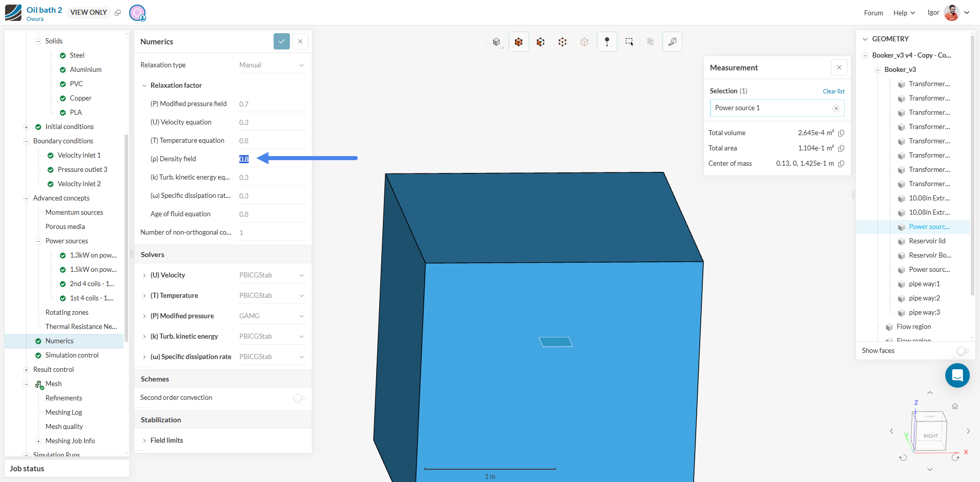Close the Numerics panel
This screenshot has width=980, height=482.
tap(300, 41)
